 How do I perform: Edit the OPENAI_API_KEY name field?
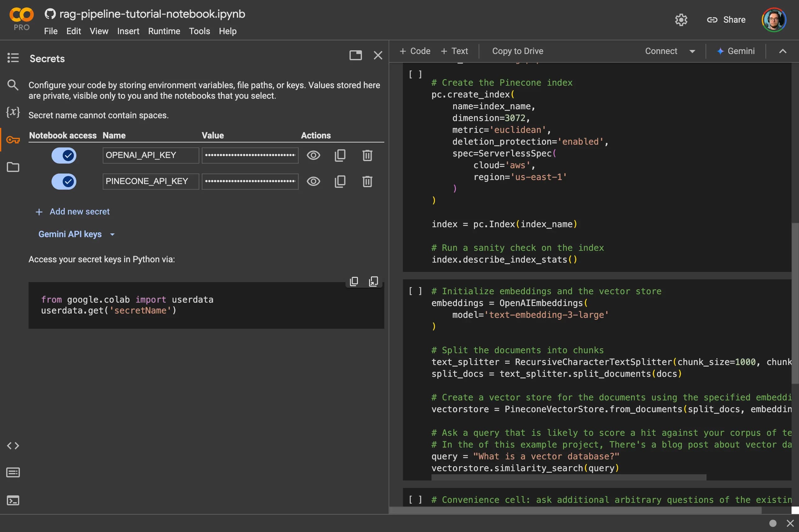[151, 156]
